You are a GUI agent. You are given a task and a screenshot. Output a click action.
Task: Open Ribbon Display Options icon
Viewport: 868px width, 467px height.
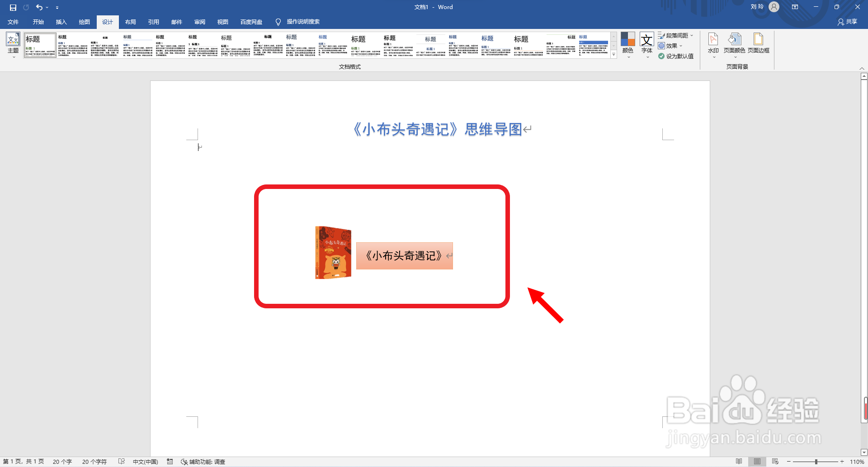pos(795,7)
